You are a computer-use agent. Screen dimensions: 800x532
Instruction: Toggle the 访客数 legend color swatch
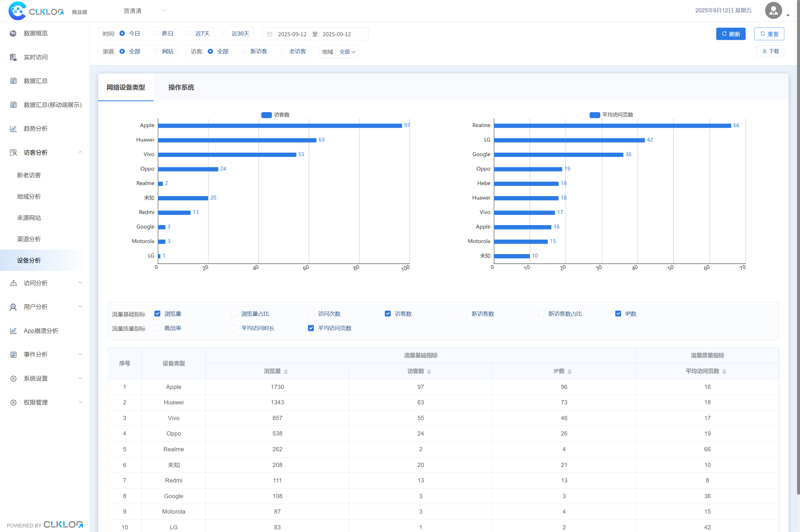[x=266, y=115]
